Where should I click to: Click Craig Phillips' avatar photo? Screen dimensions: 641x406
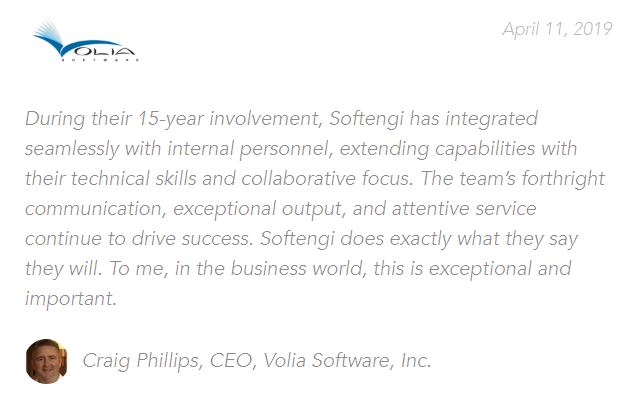(x=47, y=361)
